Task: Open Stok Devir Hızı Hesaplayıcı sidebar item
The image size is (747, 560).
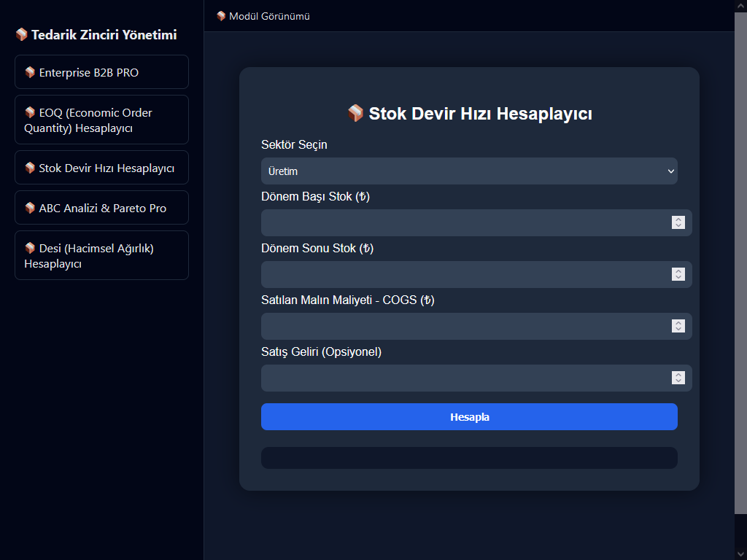Action: pos(101,168)
